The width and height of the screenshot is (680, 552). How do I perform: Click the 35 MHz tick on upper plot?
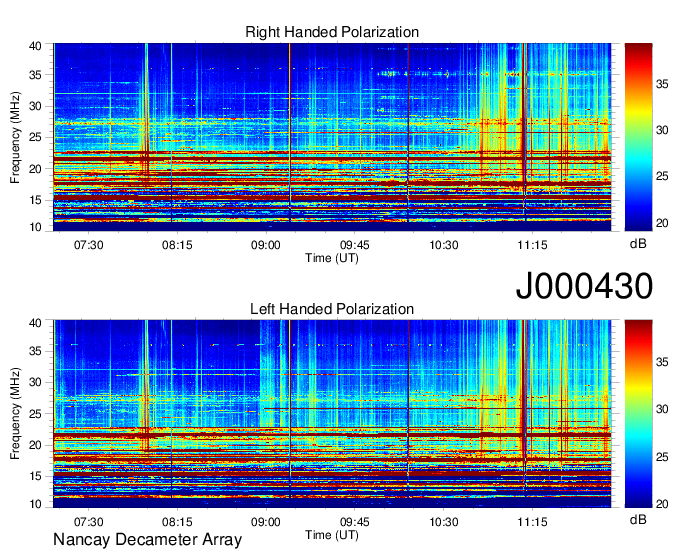35,75
